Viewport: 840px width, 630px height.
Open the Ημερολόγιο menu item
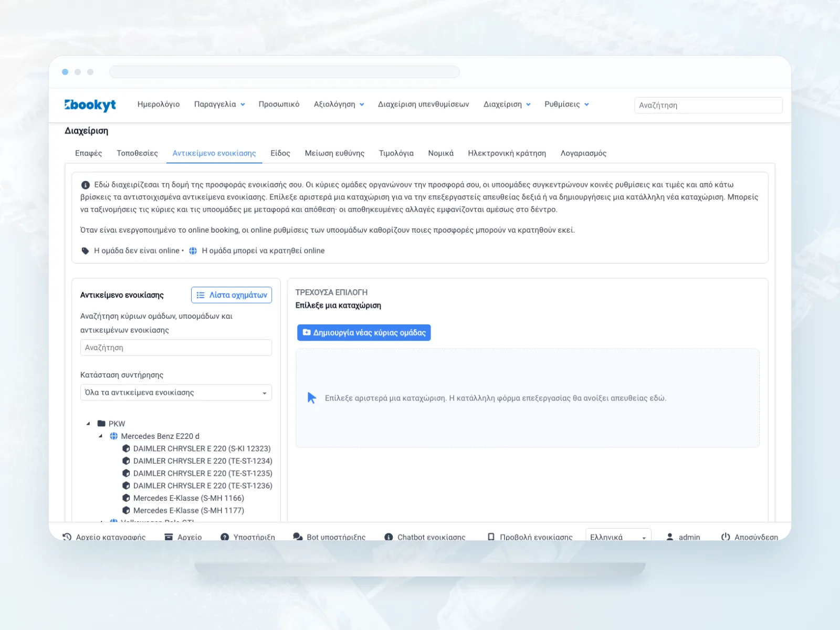coord(159,104)
